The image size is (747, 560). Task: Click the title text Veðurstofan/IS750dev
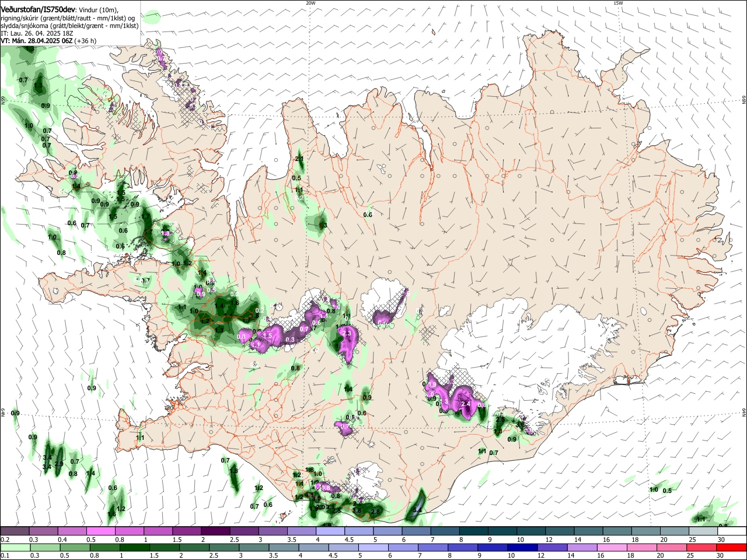click(x=38, y=9)
